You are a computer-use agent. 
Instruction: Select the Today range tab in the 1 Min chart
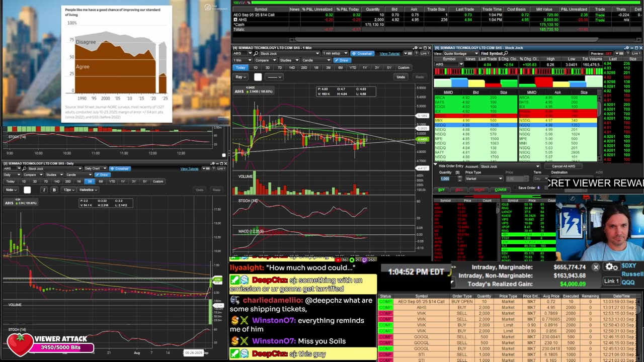click(241, 67)
